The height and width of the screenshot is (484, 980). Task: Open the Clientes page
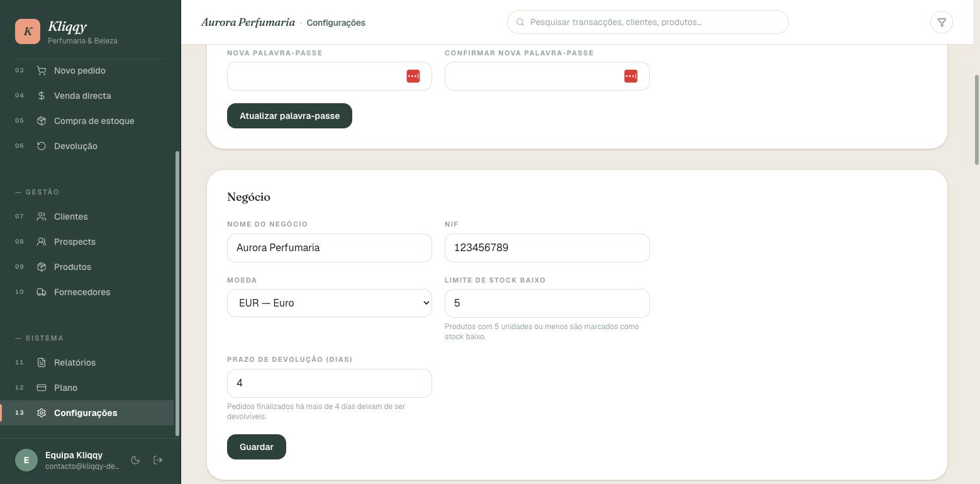[x=87, y=217]
